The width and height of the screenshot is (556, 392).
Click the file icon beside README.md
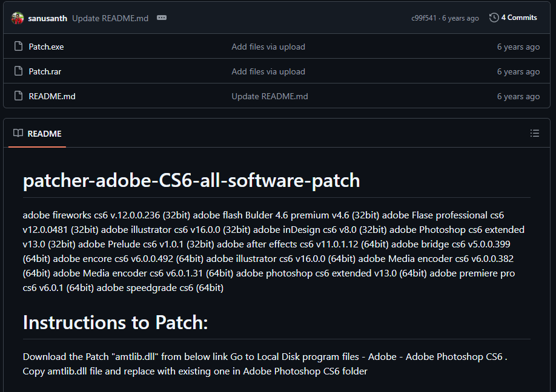18,96
